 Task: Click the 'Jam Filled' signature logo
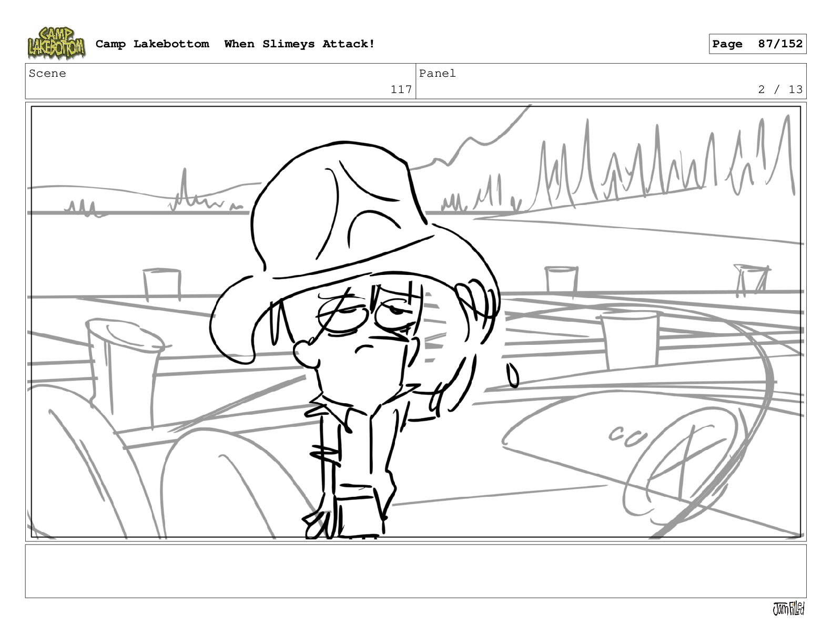788,609
